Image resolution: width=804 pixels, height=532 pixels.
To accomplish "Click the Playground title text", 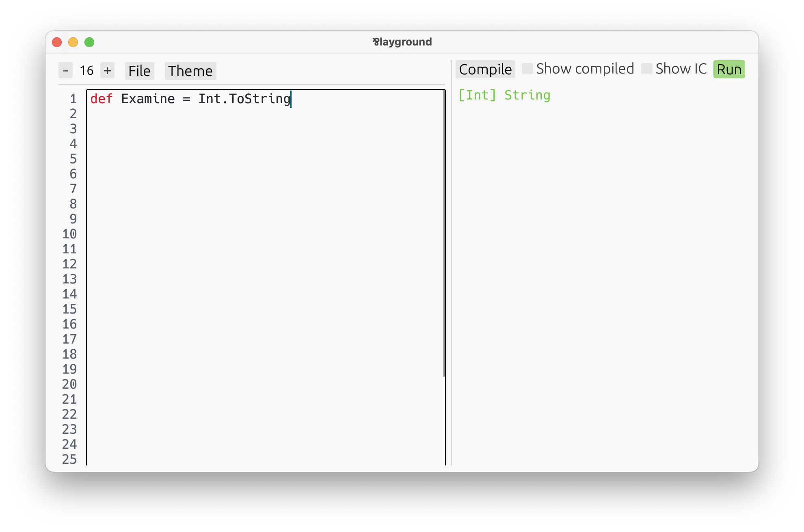I will [x=402, y=42].
